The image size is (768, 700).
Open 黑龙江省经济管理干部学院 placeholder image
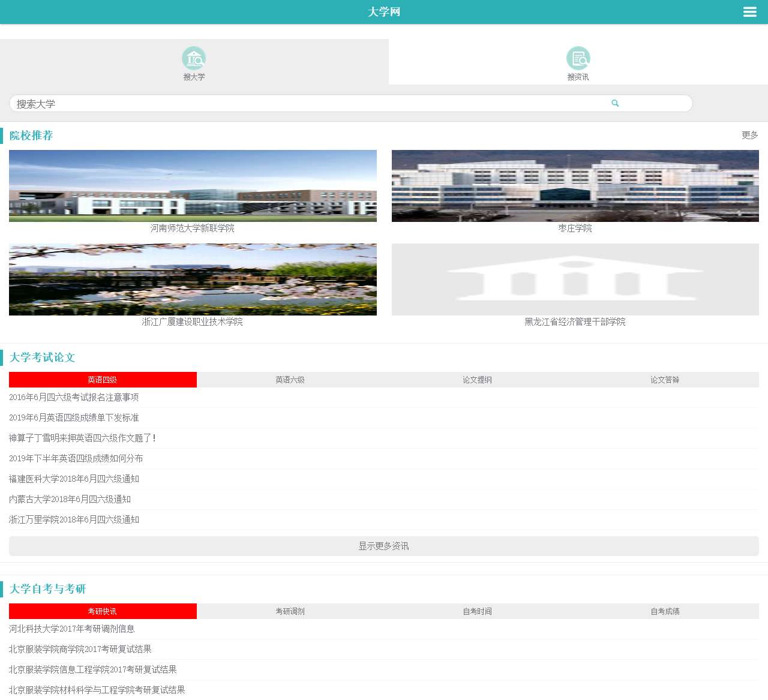(x=575, y=280)
